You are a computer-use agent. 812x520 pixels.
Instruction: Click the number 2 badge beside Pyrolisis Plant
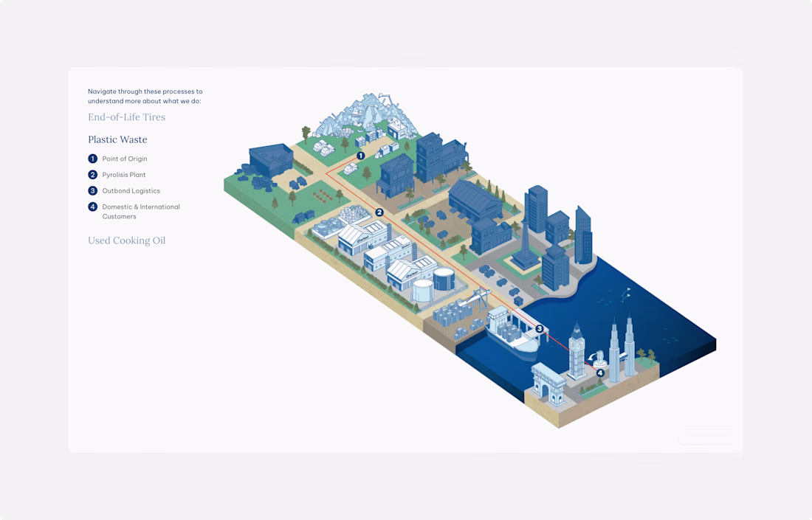pos(93,174)
